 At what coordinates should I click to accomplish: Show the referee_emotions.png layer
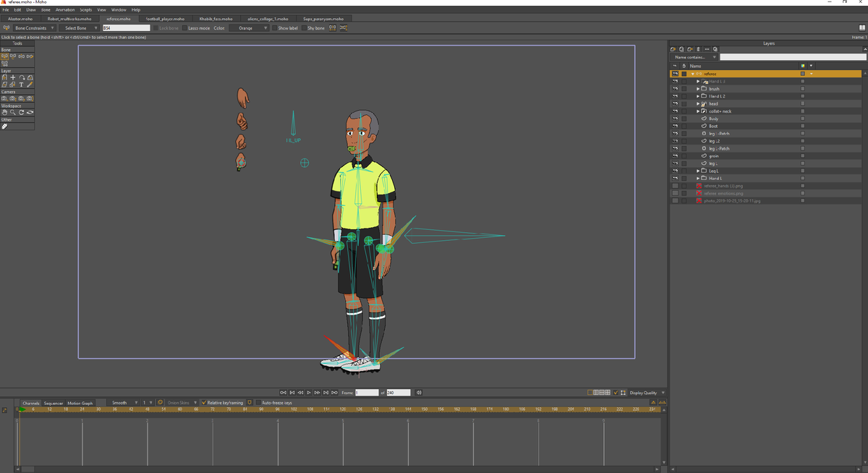coord(675,193)
